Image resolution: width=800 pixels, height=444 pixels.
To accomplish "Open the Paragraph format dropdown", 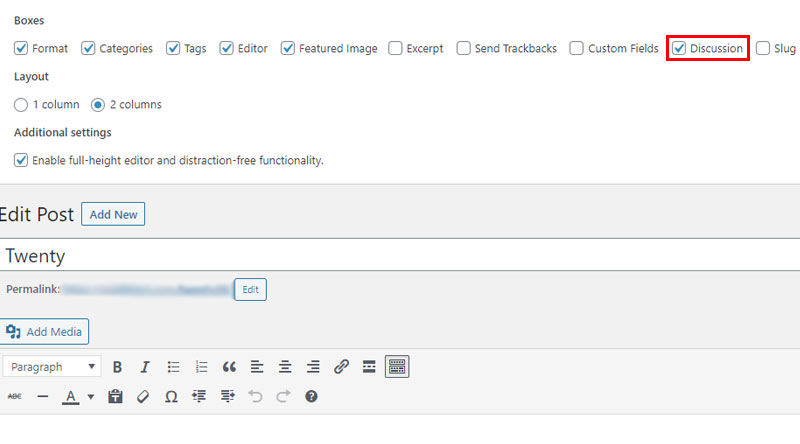I will coord(52,367).
